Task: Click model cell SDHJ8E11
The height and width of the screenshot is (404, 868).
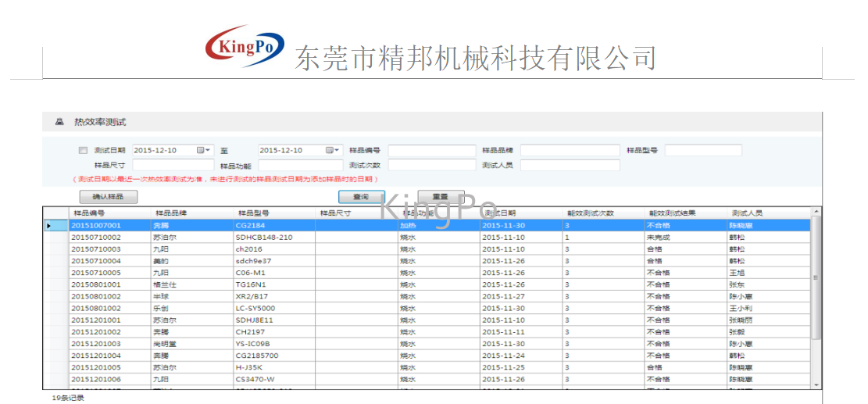Action: point(274,320)
